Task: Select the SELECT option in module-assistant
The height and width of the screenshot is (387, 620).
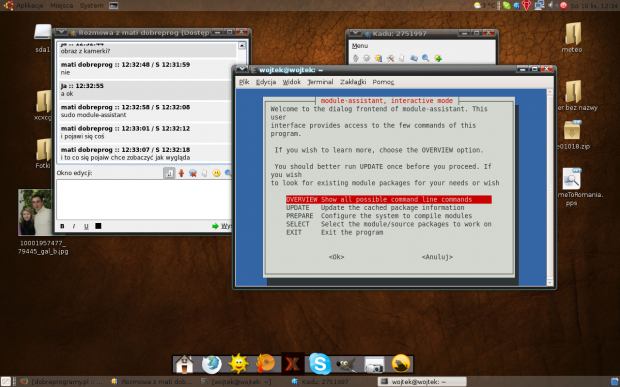Action: 389,224
